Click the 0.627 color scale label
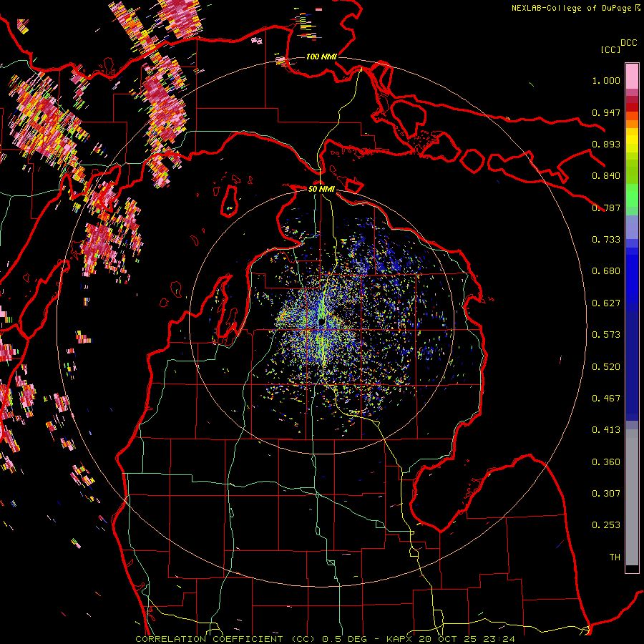The height and width of the screenshot is (644, 644). [x=606, y=303]
